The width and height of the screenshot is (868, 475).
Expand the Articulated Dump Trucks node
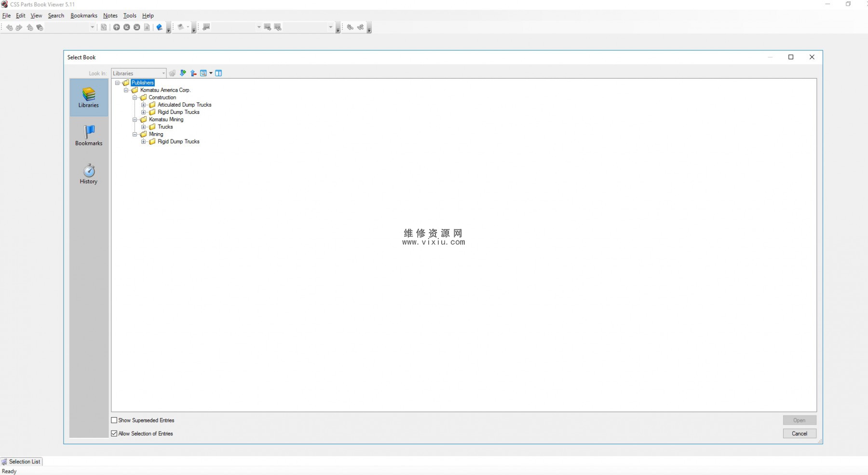coord(143,105)
